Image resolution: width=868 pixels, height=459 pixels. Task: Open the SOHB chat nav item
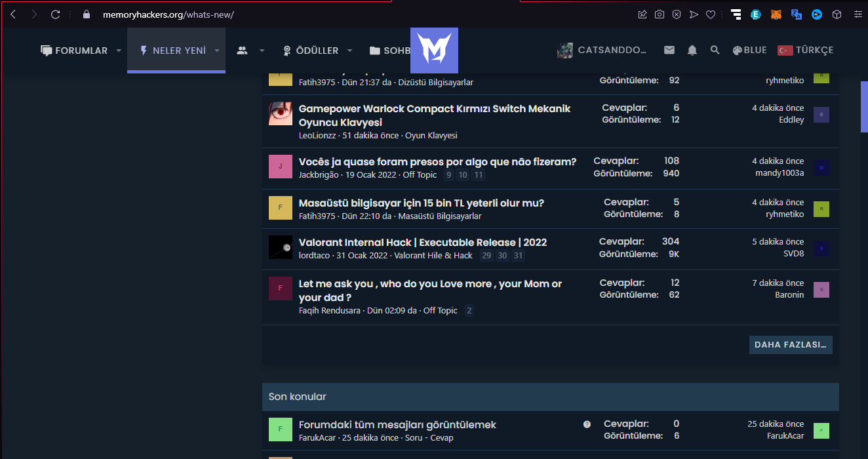point(389,50)
